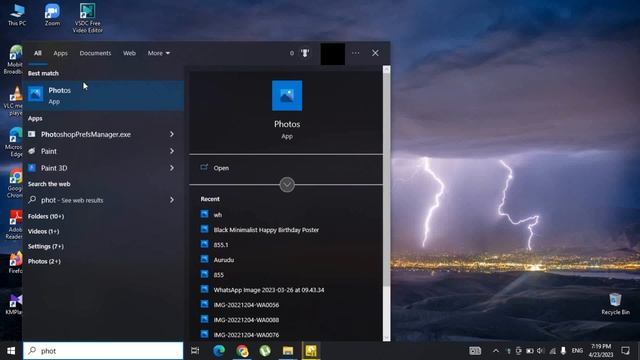Click the microphone tray icon

coord(563,351)
